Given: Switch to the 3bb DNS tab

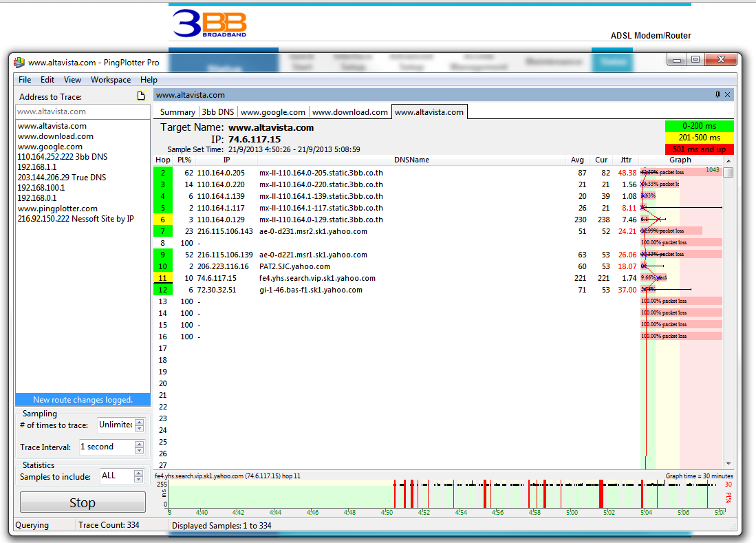Looking at the screenshot, I should pos(217,112).
